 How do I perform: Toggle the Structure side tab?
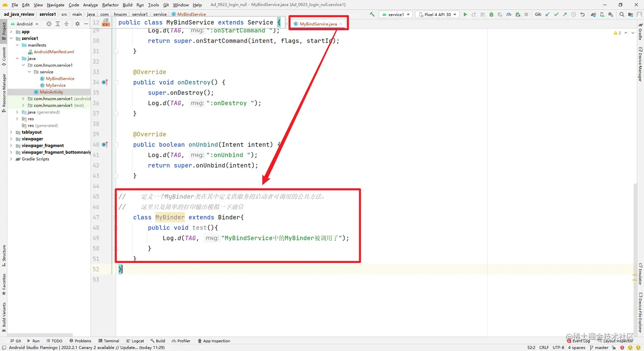[4, 255]
